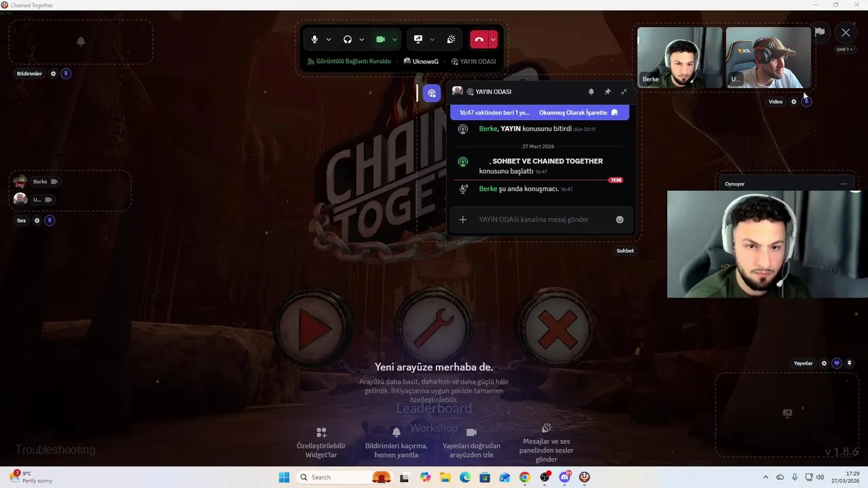The height and width of the screenshot is (488, 868).
Task: Quit the game with the red X button
Action: click(556, 328)
